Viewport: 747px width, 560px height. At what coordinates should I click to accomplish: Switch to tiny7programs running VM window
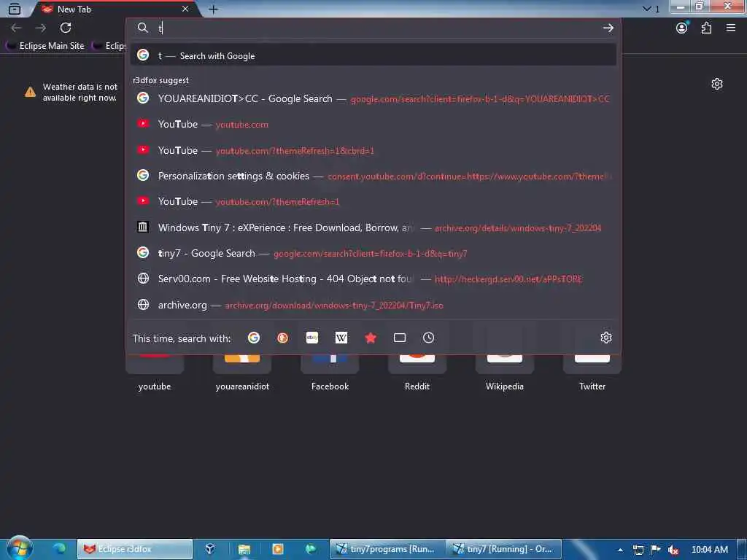point(387,549)
